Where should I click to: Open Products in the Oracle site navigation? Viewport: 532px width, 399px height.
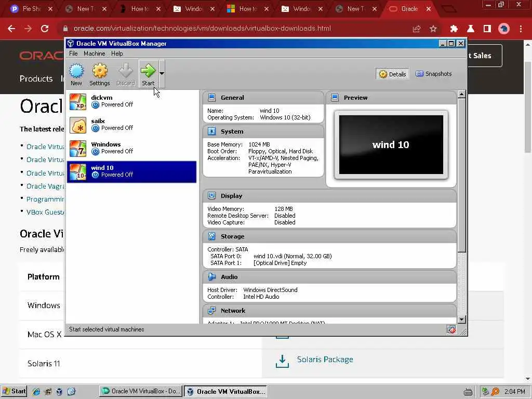(36, 79)
